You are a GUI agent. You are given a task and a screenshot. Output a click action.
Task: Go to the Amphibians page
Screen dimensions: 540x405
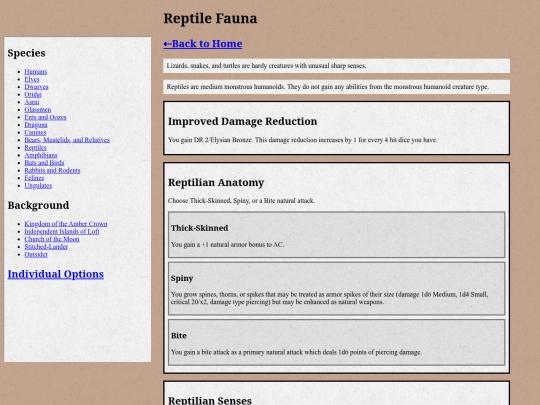click(x=41, y=155)
